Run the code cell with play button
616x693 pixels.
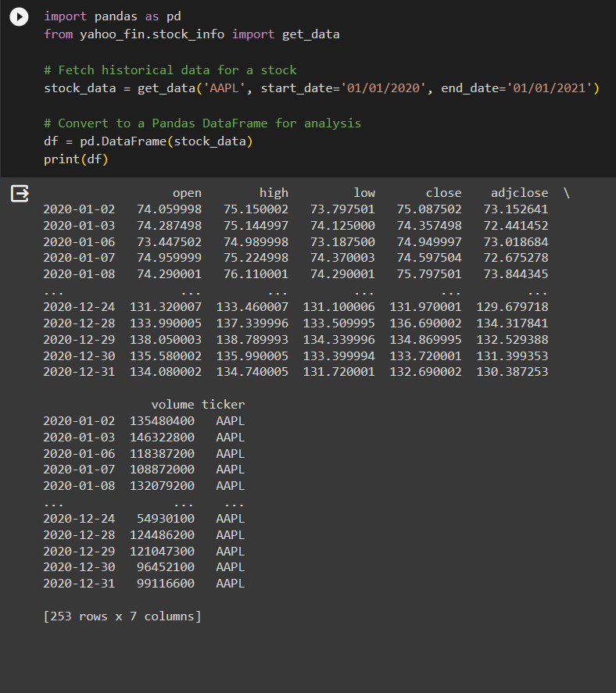19,16
